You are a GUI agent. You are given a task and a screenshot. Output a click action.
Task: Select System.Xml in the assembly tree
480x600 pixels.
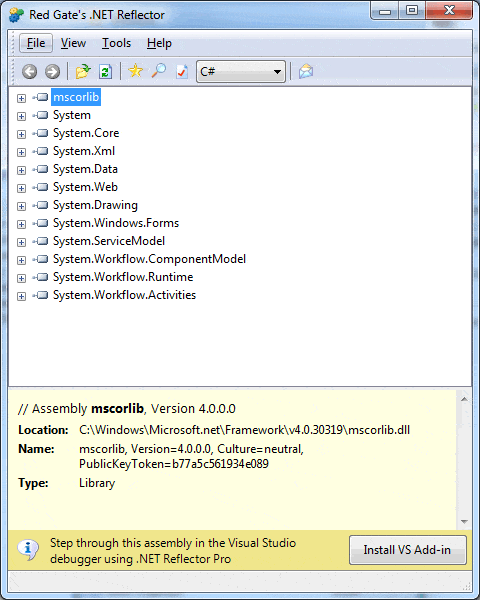coord(84,151)
